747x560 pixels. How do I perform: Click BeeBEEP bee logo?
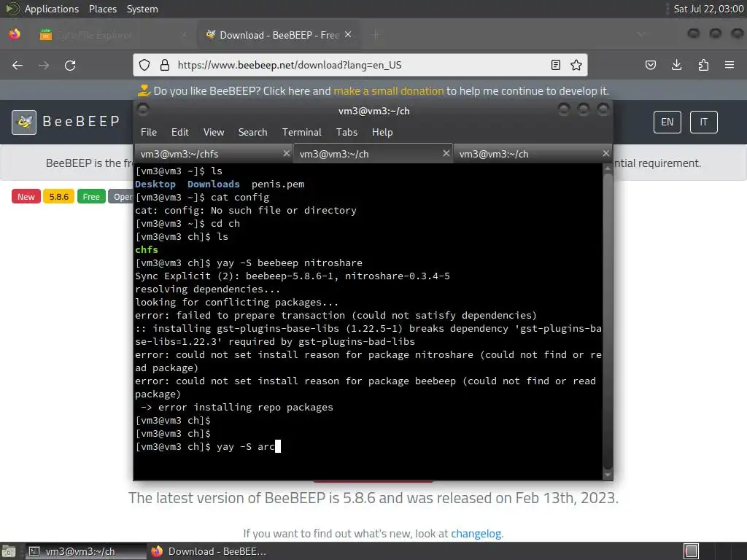tap(24, 122)
